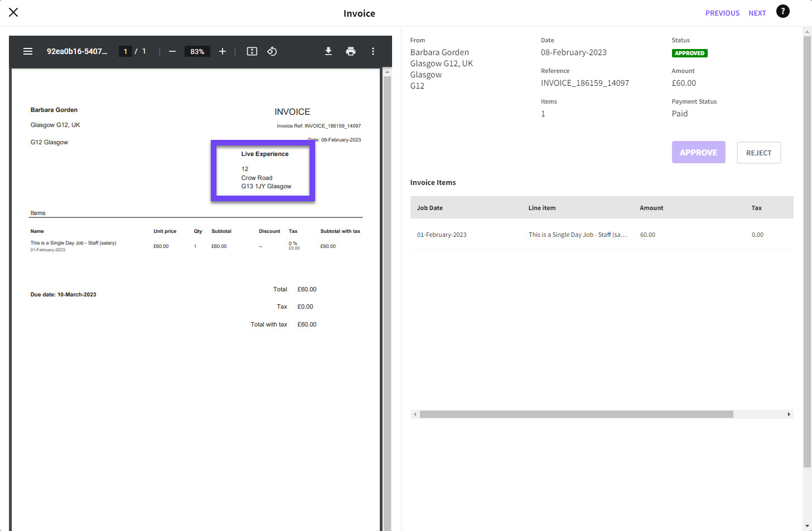Image resolution: width=812 pixels, height=531 pixels.
Task: Click the fit to page icon
Action: 252,51
